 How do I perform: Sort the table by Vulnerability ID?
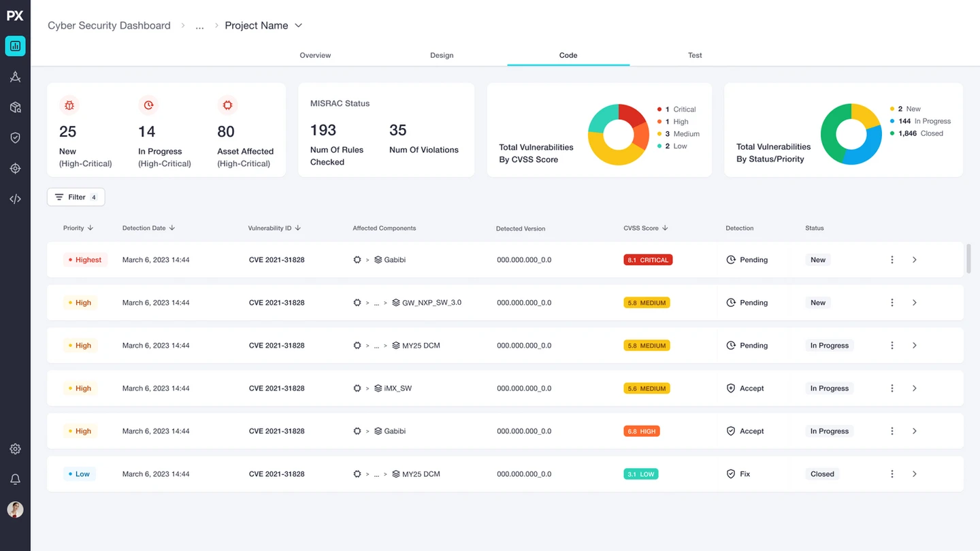point(275,228)
